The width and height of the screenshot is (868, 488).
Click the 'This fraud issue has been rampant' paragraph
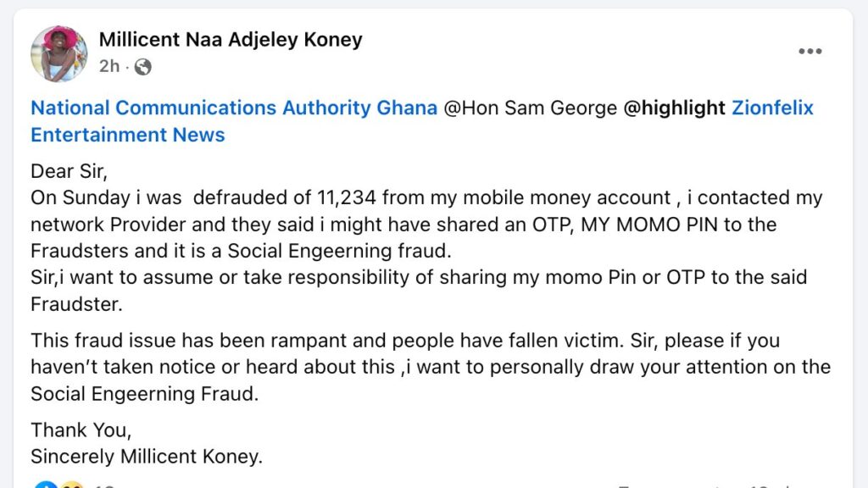[x=431, y=367]
